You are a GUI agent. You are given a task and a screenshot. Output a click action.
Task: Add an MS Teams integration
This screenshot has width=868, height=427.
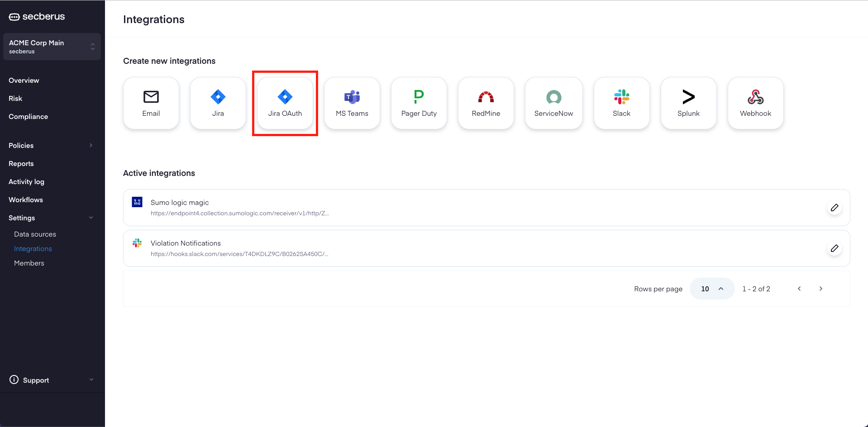(x=352, y=103)
